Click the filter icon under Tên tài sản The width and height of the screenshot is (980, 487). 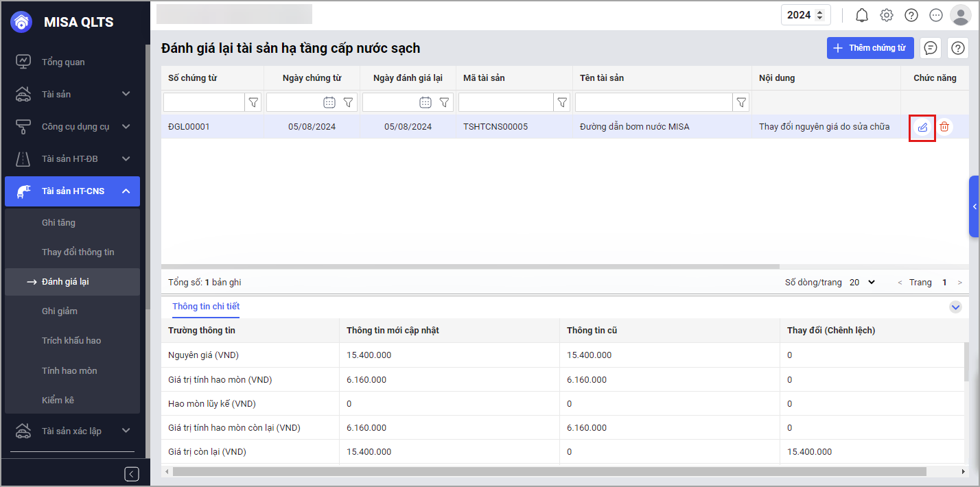point(741,102)
